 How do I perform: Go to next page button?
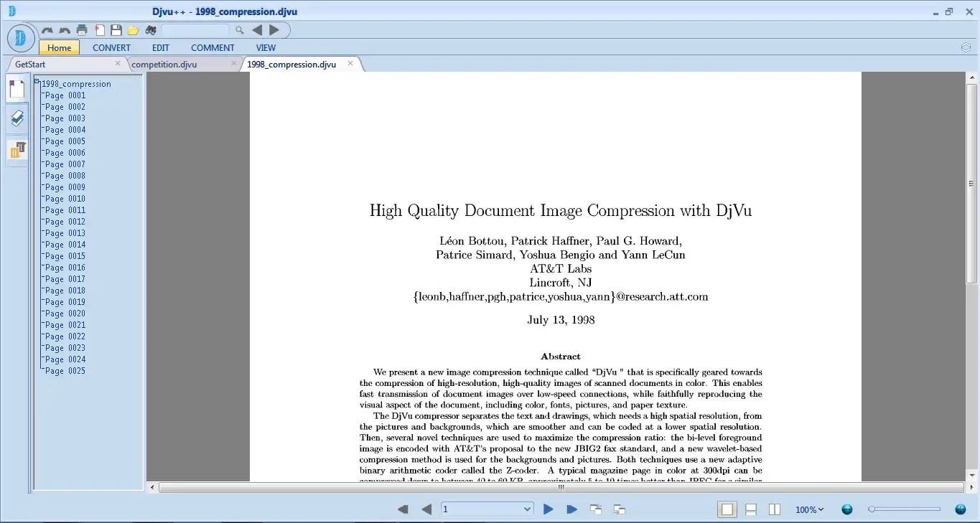pyautogui.click(x=549, y=509)
